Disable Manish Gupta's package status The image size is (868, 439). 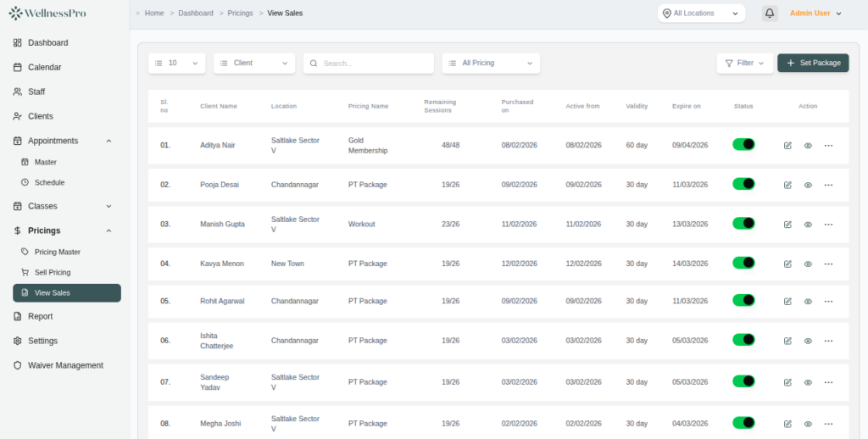click(x=743, y=223)
